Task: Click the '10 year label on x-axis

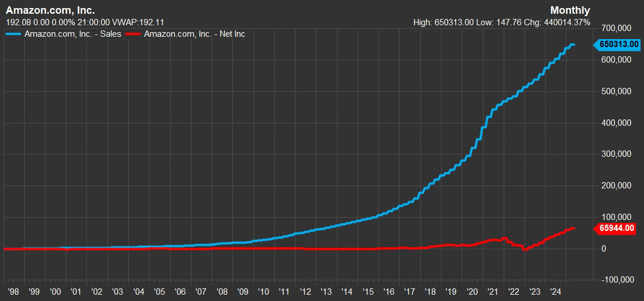Action: 264,292
